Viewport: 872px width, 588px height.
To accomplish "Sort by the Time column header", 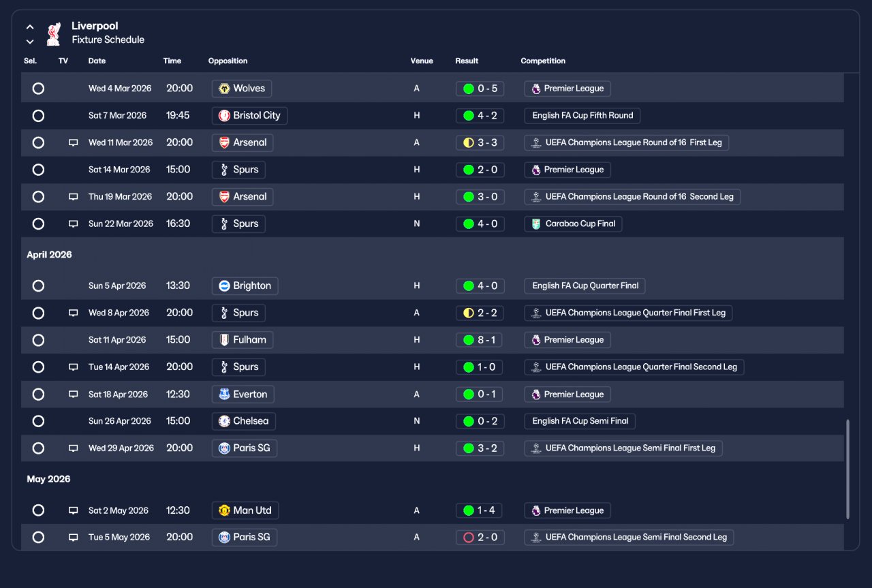I will 172,61.
